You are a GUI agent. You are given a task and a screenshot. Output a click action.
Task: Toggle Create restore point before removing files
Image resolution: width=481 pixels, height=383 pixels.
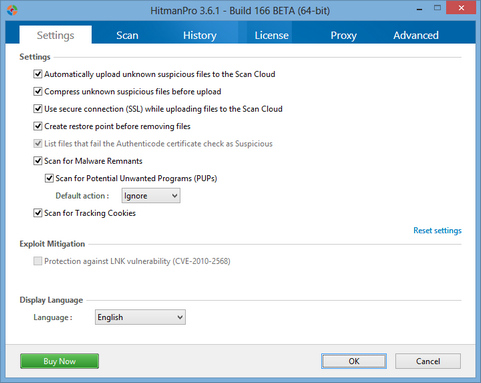(38, 126)
